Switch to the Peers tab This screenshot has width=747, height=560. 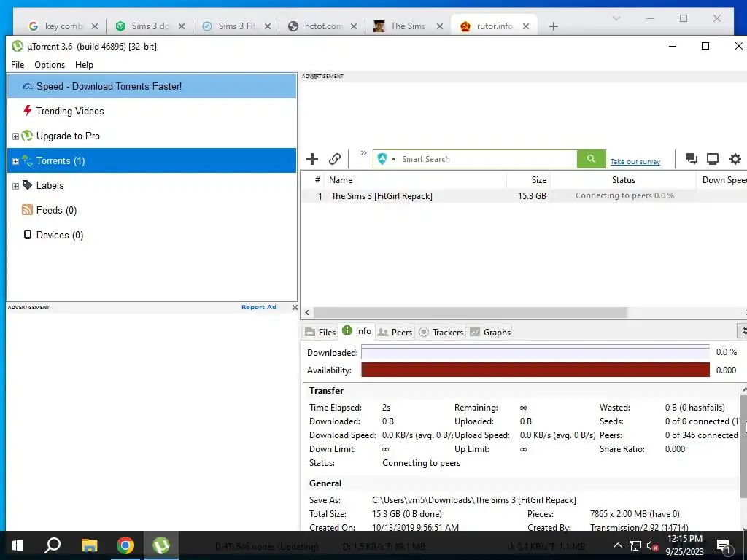coord(395,332)
